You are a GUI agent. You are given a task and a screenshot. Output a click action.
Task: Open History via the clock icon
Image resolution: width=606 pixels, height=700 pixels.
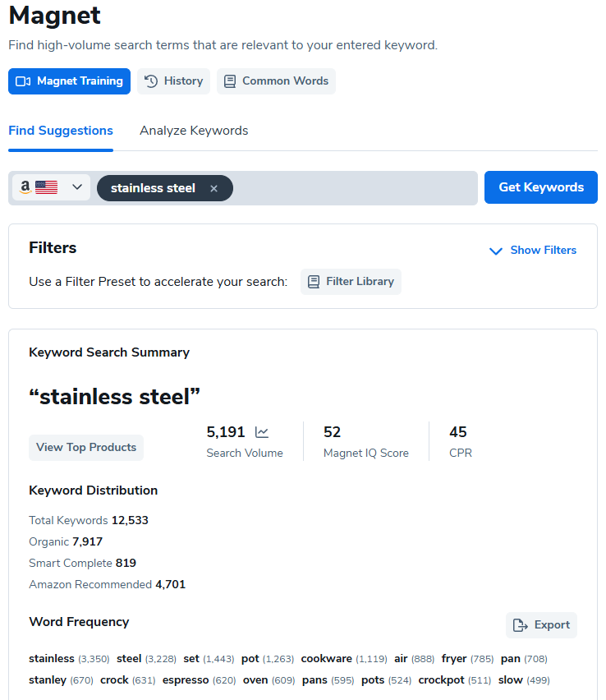point(149,81)
